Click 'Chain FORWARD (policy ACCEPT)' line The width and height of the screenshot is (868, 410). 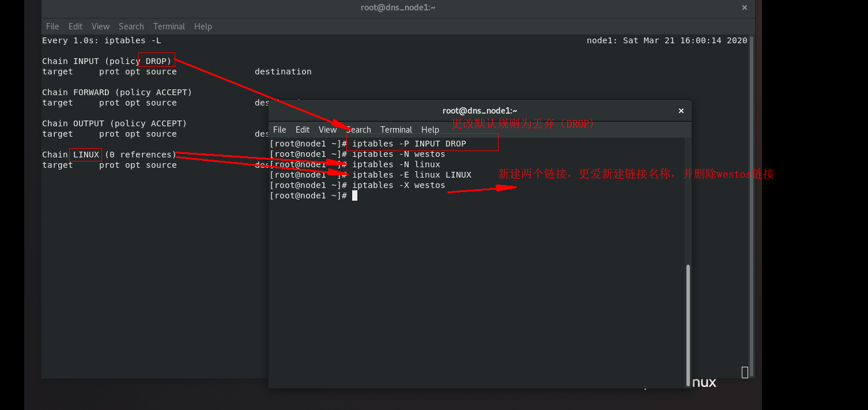click(117, 92)
